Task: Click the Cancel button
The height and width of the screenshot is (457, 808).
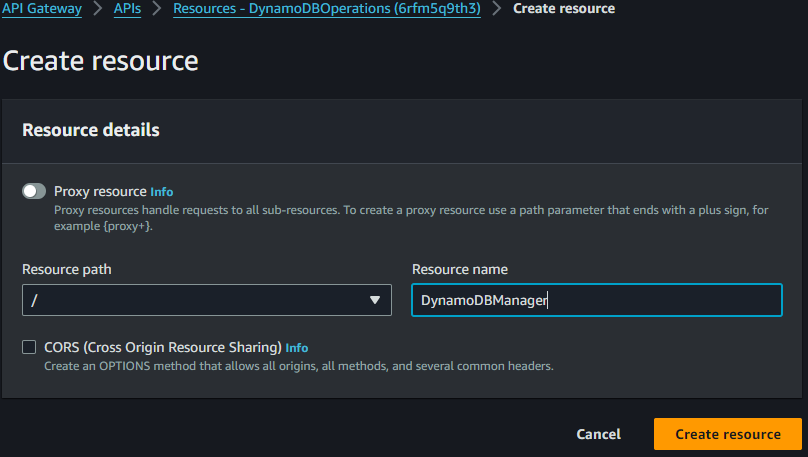Action: (598, 434)
